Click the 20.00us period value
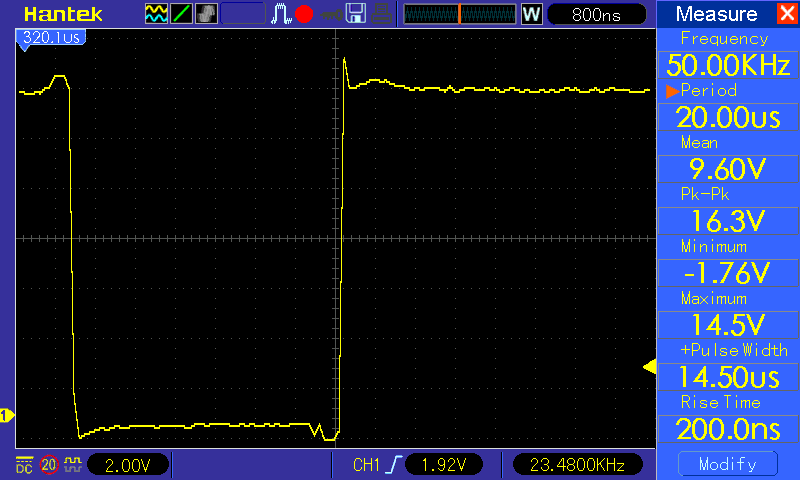Image resolution: width=800 pixels, height=480 pixels. [x=728, y=117]
